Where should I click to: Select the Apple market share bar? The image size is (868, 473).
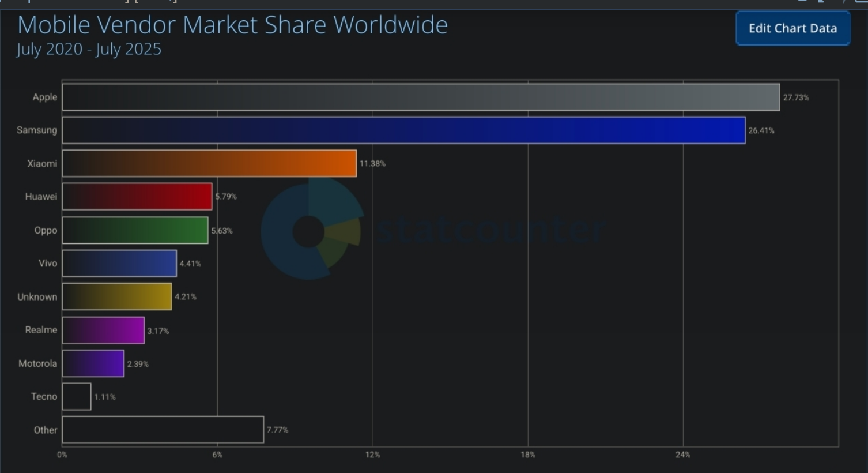(421, 97)
